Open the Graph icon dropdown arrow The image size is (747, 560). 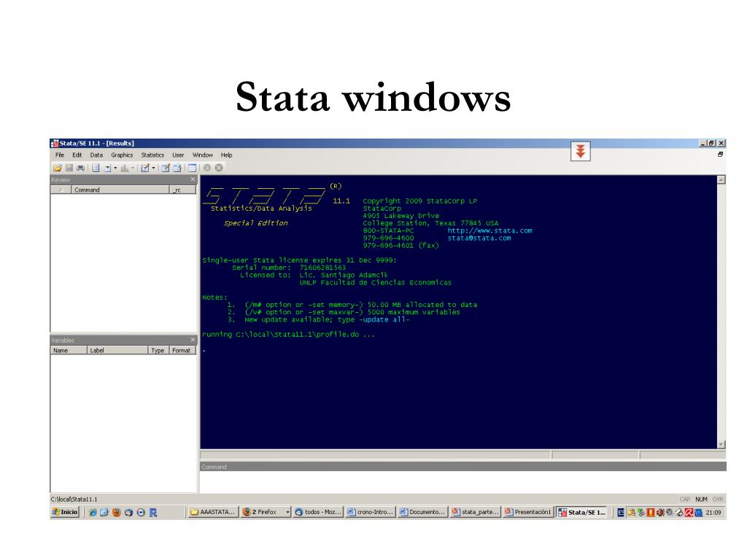point(133,168)
